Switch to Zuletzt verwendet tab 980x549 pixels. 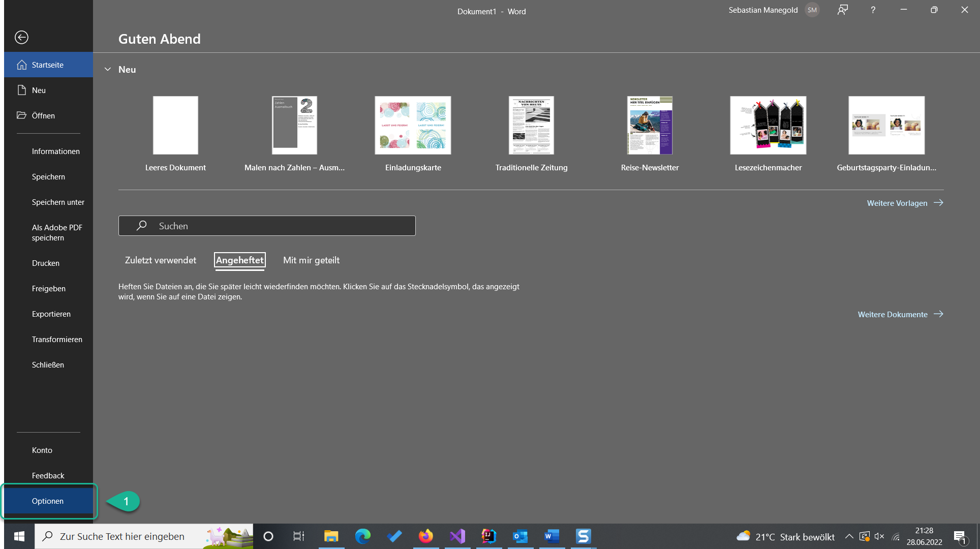coord(160,260)
